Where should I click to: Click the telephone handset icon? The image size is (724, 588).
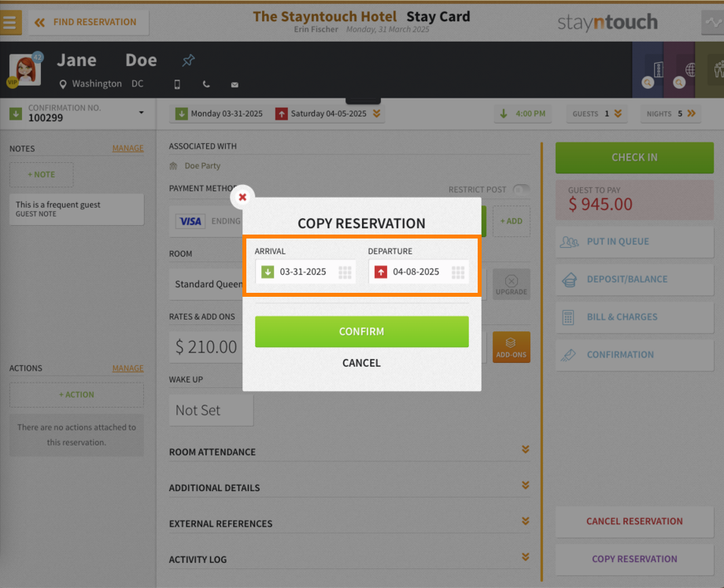[206, 84]
